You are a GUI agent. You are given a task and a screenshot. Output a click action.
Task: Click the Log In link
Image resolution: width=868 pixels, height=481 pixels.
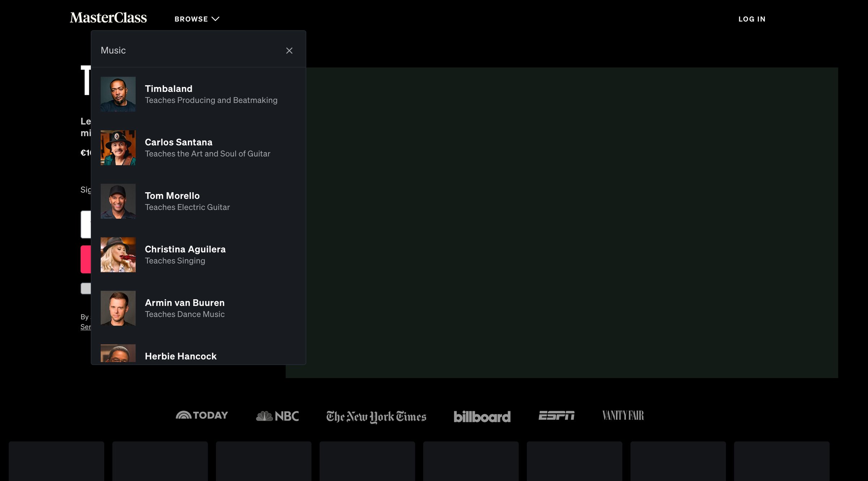click(x=752, y=19)
